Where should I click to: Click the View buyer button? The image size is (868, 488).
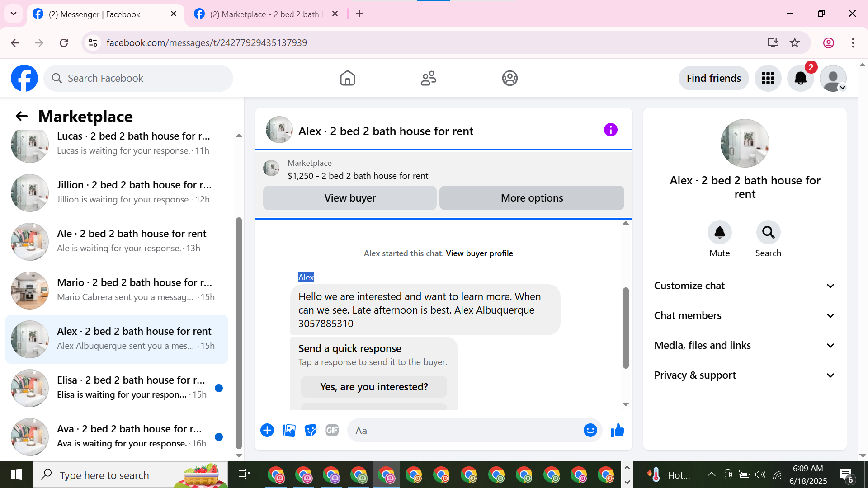350,198
